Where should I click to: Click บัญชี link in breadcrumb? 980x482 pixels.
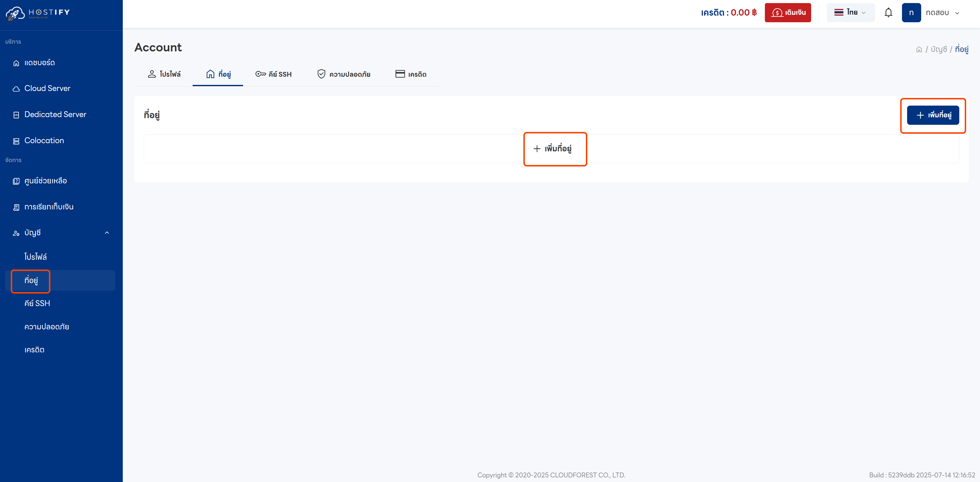pos(939,49)
